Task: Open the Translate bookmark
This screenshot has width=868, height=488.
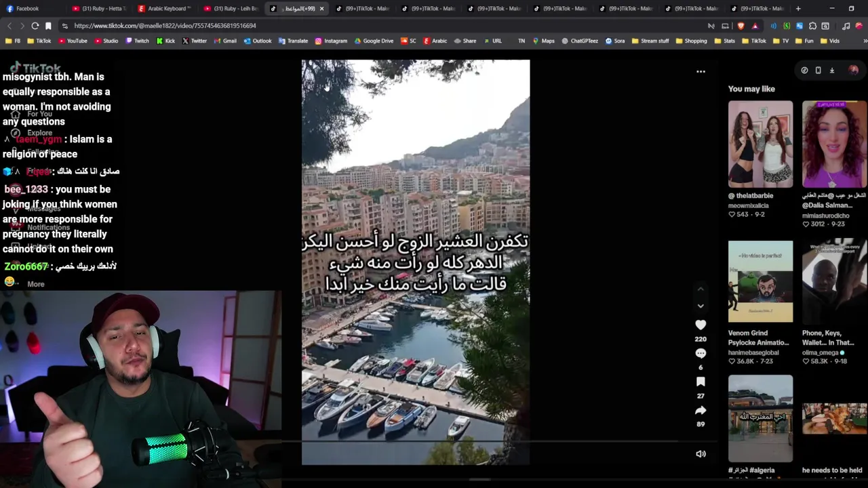Action: point(292,41)
